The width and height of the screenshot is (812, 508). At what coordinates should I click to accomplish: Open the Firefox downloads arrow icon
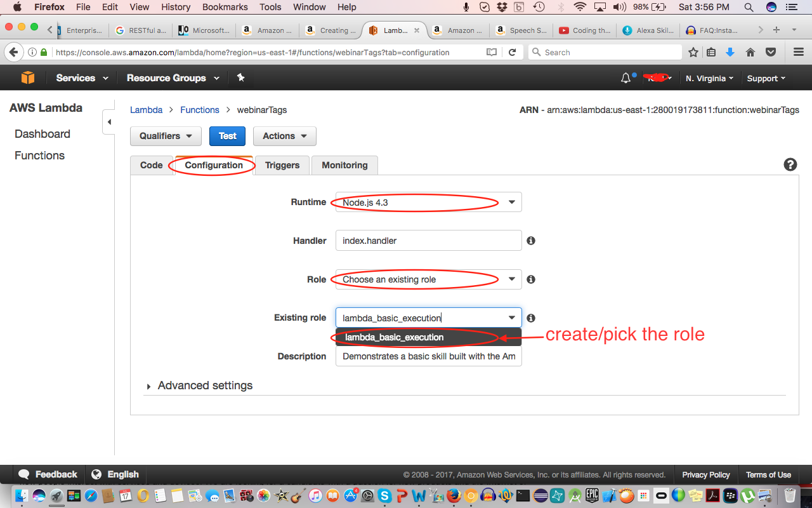click(730, 52)
